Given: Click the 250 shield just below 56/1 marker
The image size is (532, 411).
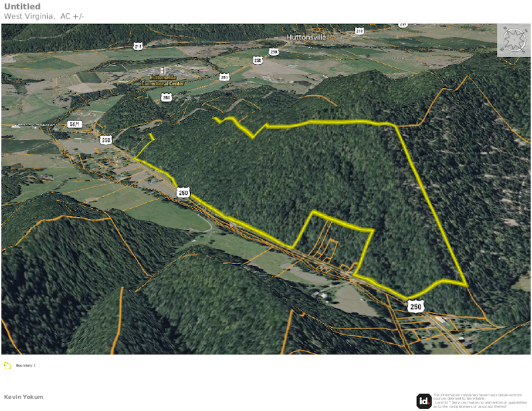Looking at the screenshot, I should 106,140.
